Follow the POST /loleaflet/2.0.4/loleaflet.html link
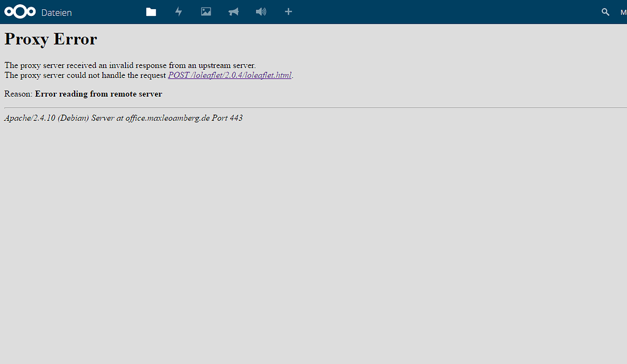Screen dimensions: 627x364 point(230,75)
